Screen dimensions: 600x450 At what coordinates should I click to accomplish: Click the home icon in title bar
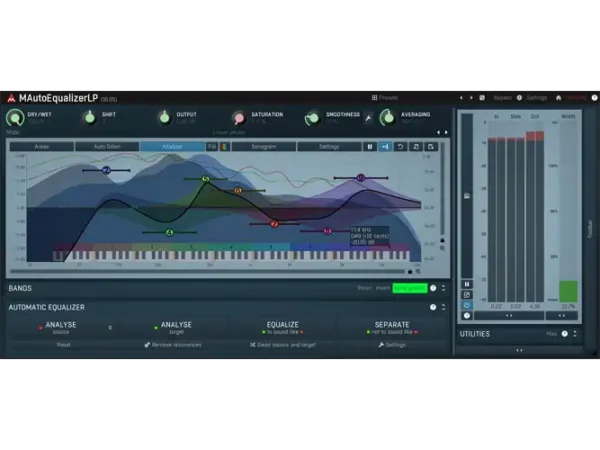(558, 98)
